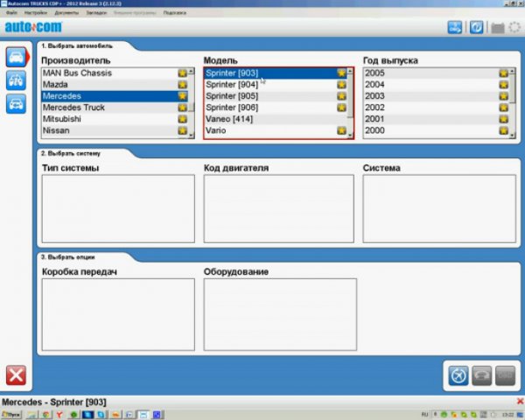Screen dimensions: 525x420
Task: Select manufacturer Mazda
Action: point(115,84)
